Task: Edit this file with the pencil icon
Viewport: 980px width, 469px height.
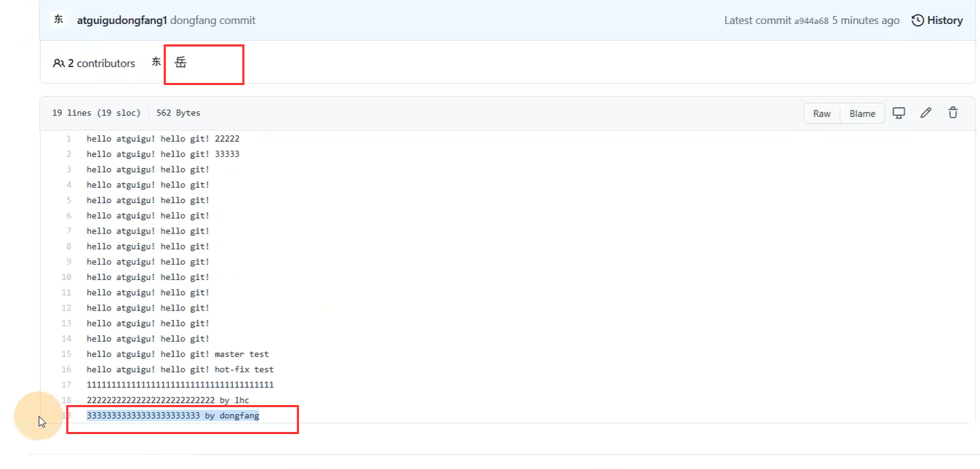Action: point(925,113)
